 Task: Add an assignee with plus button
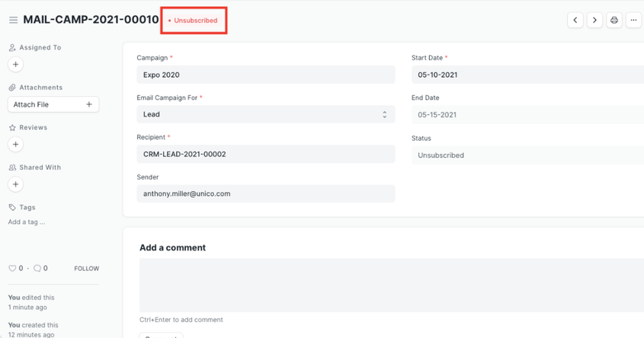(x=15, y=65)
